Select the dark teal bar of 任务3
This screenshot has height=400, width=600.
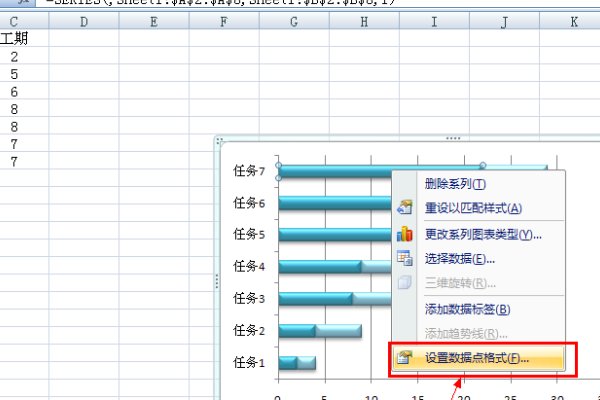[315, 299]
